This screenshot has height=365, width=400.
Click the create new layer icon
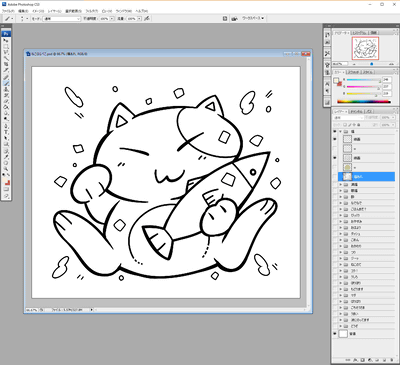[x=384, y=360]
